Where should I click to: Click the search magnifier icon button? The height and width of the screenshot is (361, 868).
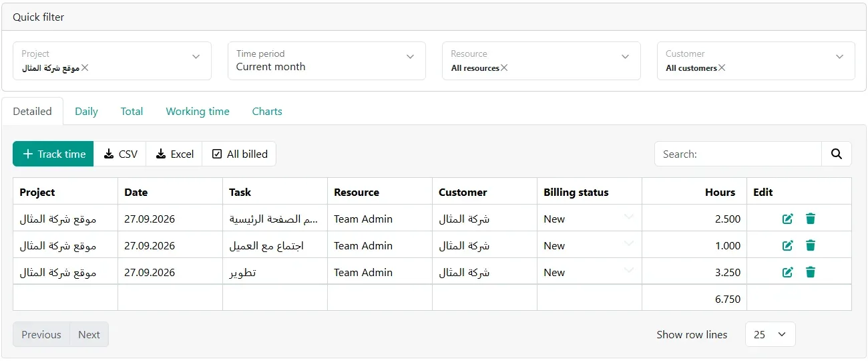[837, 154]
